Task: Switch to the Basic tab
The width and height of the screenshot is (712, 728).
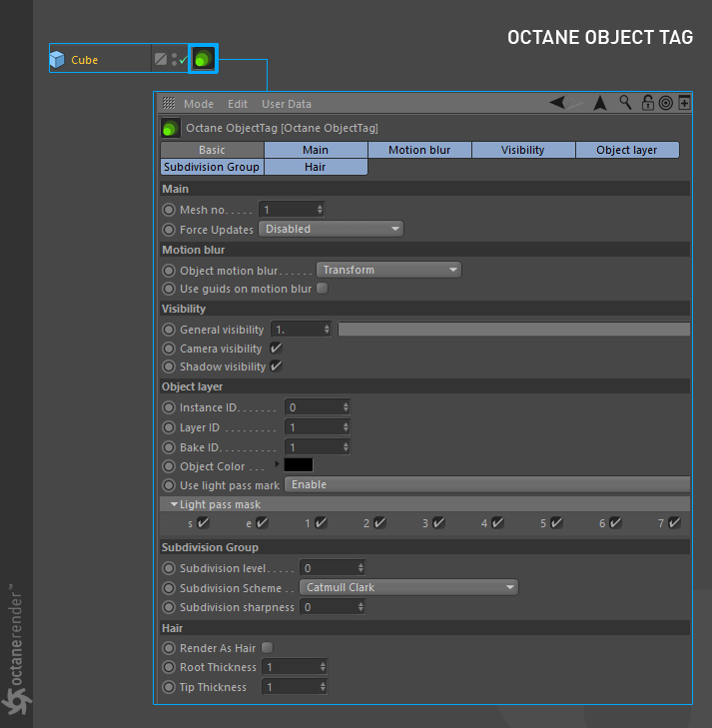Action: (x=212, y=150)
